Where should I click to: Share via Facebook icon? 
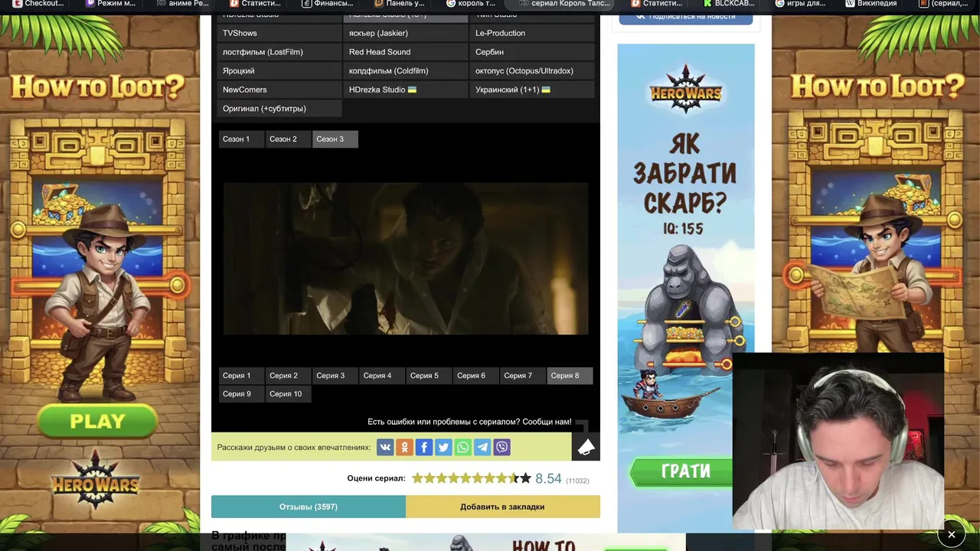[424, 447]
